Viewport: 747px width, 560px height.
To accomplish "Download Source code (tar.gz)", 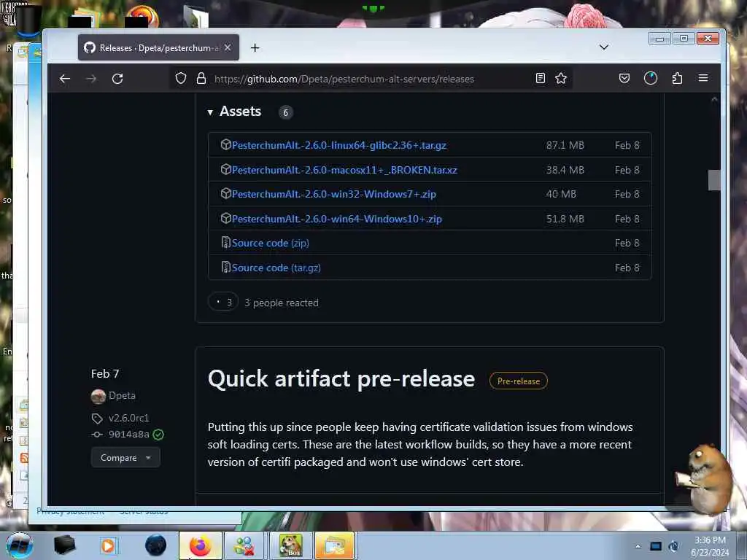I will tap(276, 268).
